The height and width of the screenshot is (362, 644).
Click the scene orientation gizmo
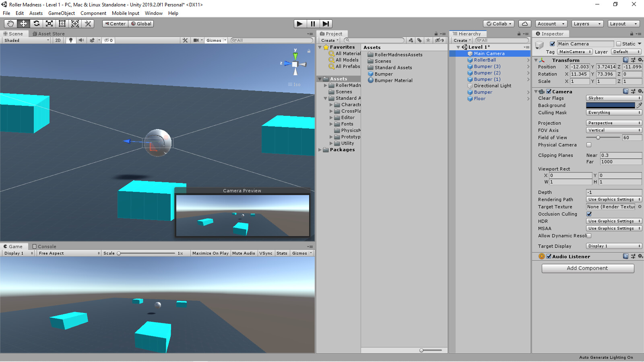click(x=295, y=64)
